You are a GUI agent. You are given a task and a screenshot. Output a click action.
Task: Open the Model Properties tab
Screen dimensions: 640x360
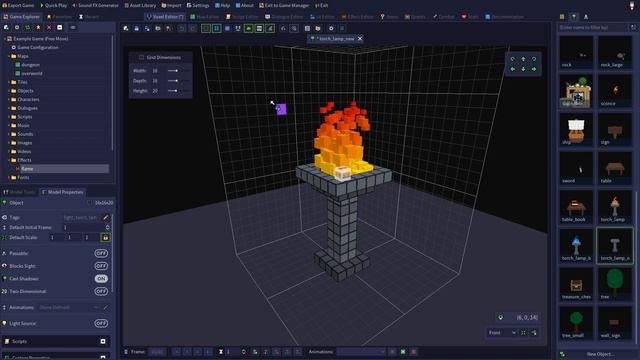point(62,192)
